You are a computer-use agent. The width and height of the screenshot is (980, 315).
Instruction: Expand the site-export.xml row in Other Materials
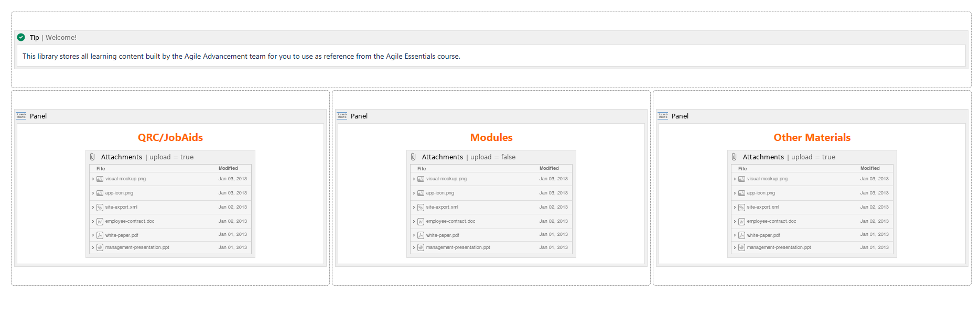point(735,208)
